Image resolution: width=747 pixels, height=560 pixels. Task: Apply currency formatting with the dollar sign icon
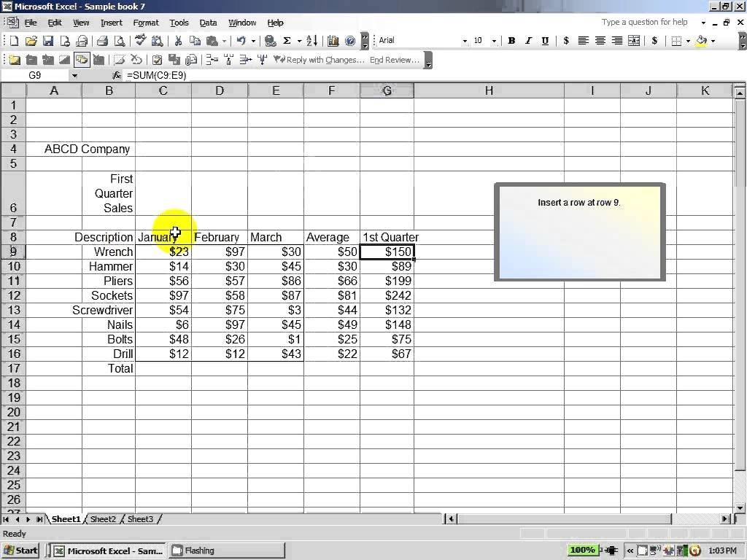[x=655, y=40]
